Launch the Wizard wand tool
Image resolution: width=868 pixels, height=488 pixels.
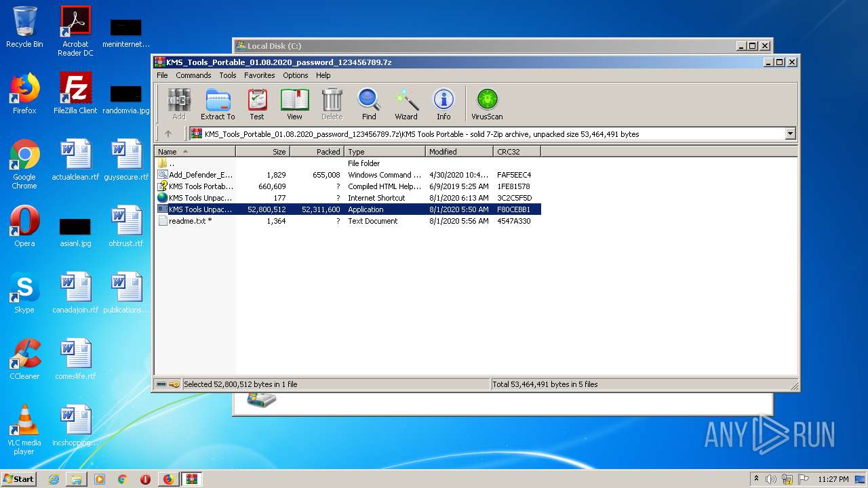(406, 104)
